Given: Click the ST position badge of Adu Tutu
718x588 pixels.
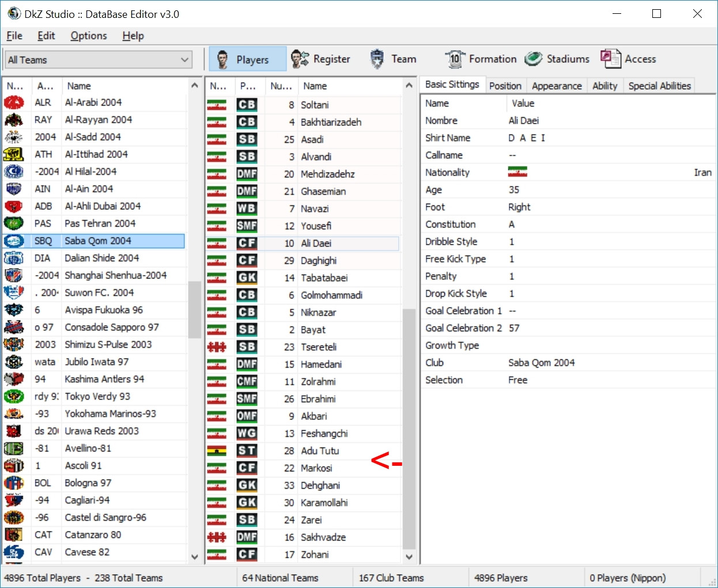Looking at the screenshot, I should click(x=247, y=451).
